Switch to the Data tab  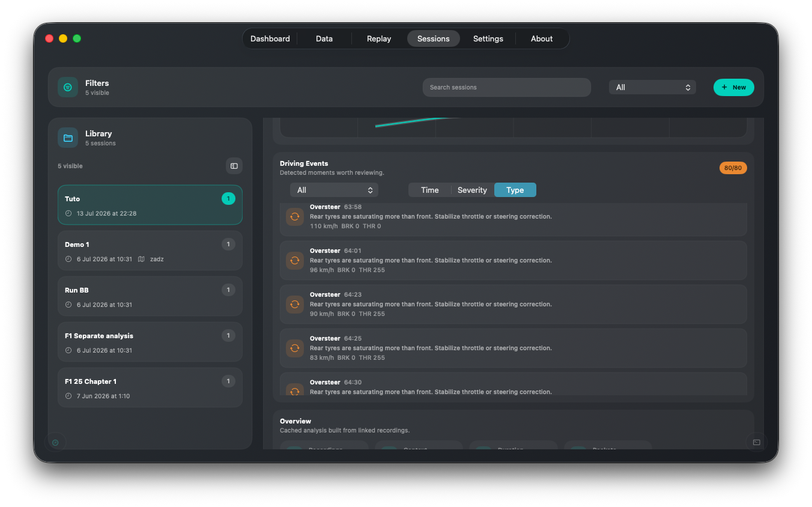pyautogui.click(x=324, y=38)
